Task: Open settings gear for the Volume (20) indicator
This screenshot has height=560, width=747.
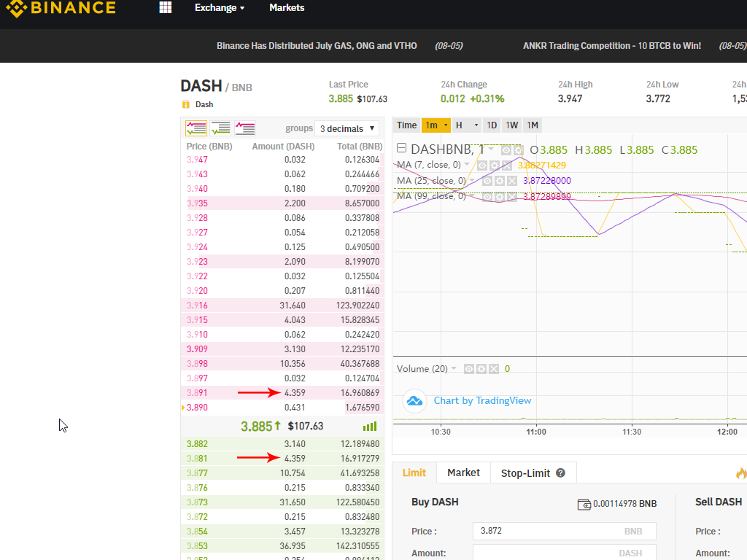Action: click(x=481, y=369)
